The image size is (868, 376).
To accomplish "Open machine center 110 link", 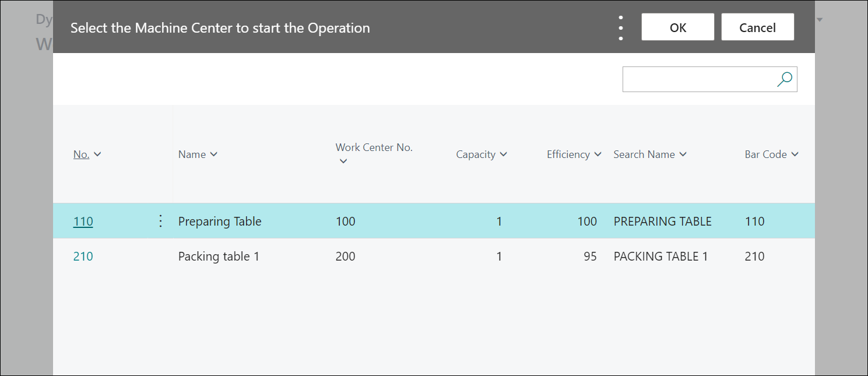I will tap(83, 222).
